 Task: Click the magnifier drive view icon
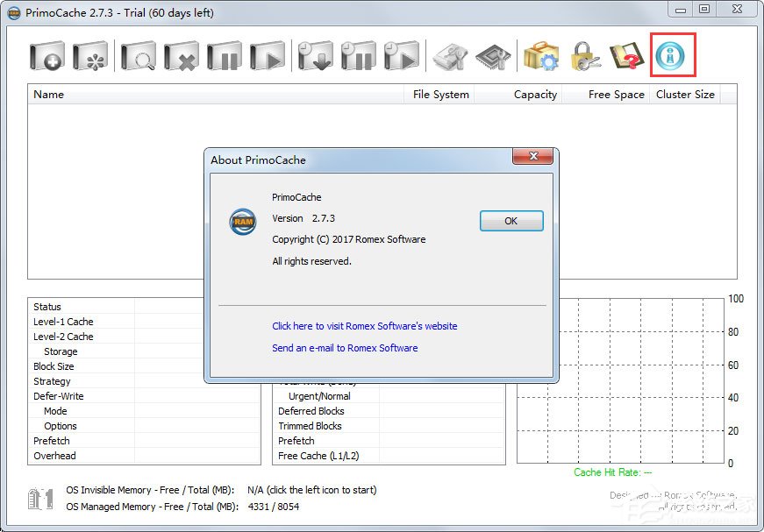139,56
